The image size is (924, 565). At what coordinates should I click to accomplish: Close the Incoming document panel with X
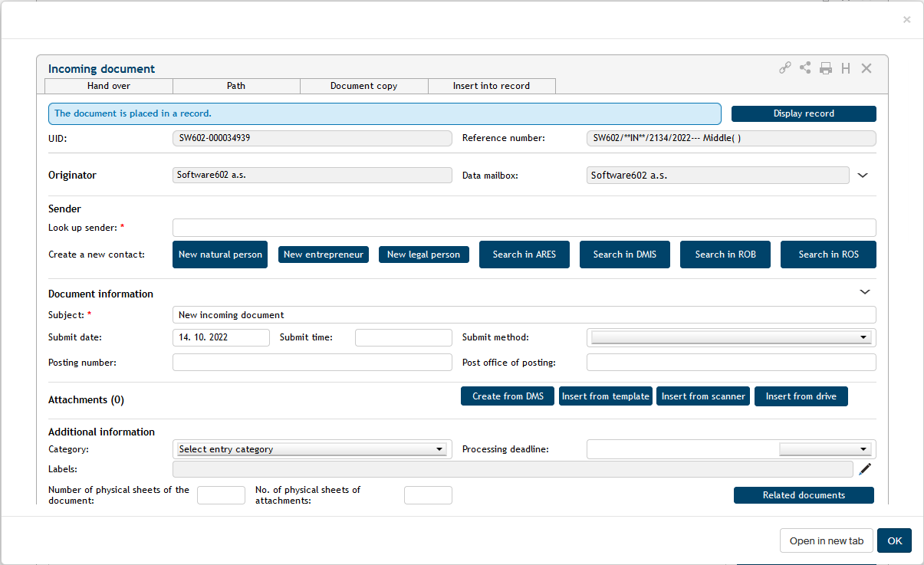point(866,68)
